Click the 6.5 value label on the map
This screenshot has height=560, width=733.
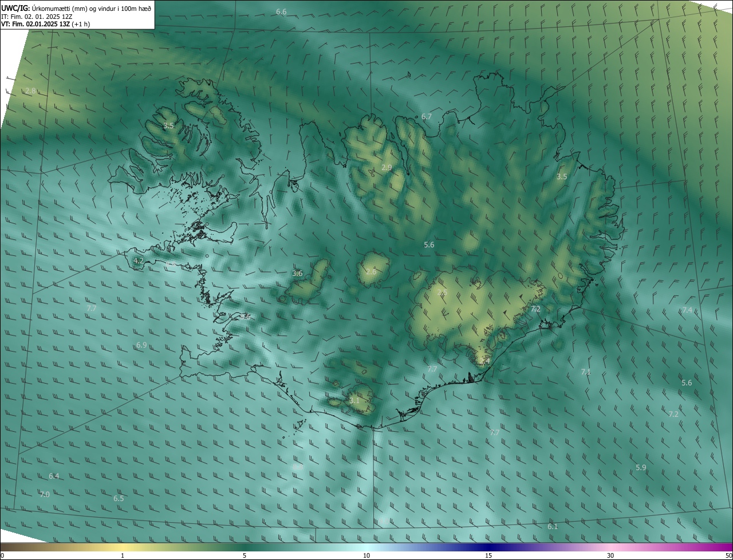119,498
